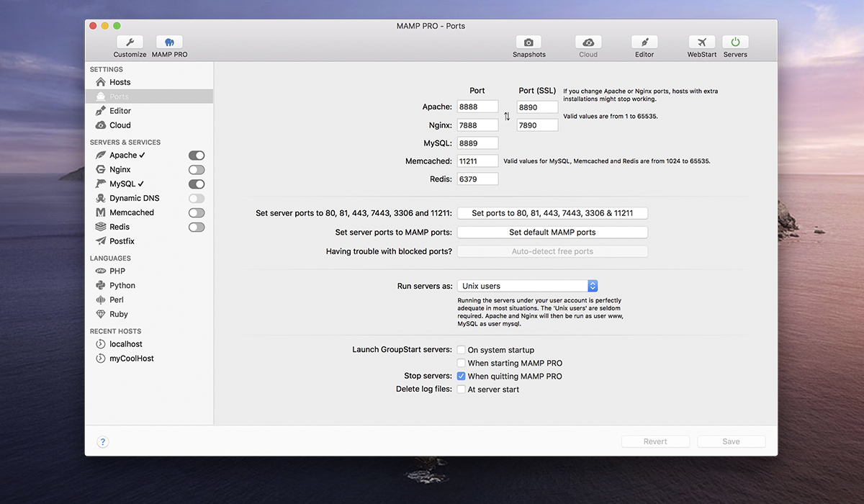Launch WebStart airplane icon
The width and height of the screenshot is (864, 504).
701,42
